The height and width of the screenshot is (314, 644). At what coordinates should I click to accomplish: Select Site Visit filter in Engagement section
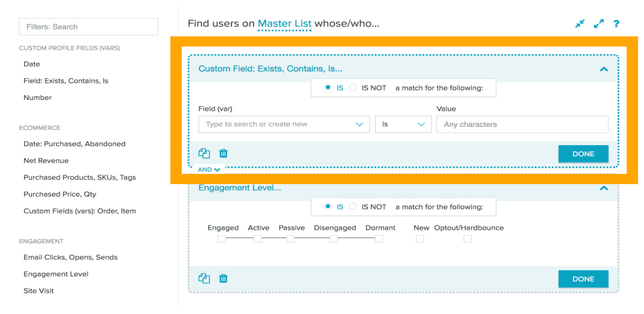point(39,291)
